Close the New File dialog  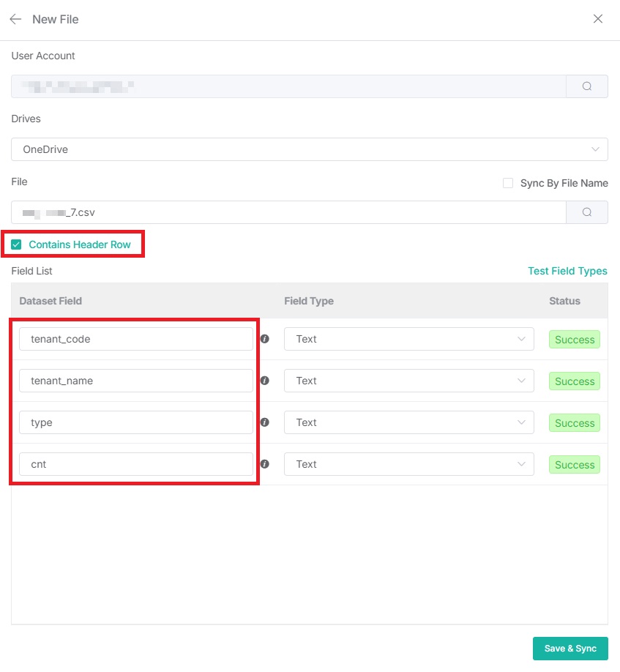click(598, 19)
